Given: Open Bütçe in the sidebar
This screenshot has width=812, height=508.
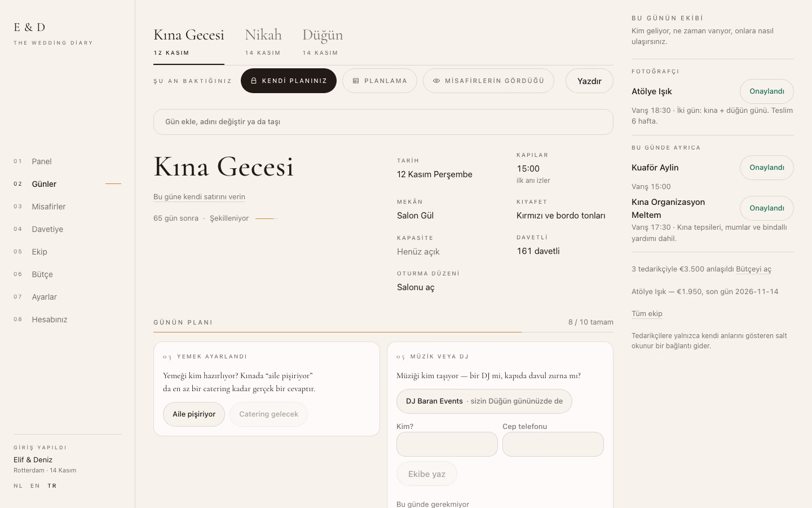Looking at the screenshot, I should pos(42,274).
